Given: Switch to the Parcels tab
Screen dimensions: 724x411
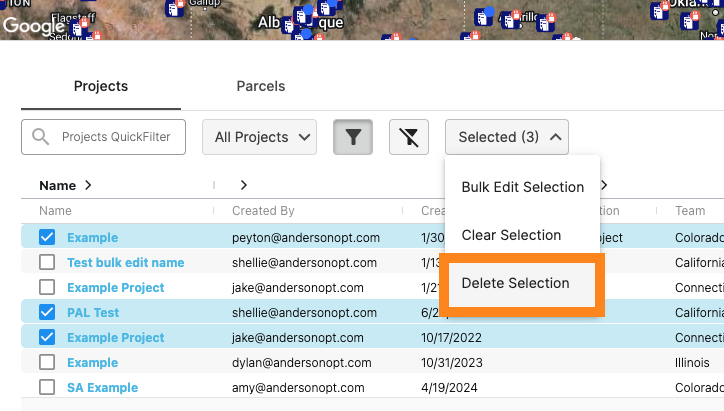Looking at the screenshot, I should coord(261,86).
